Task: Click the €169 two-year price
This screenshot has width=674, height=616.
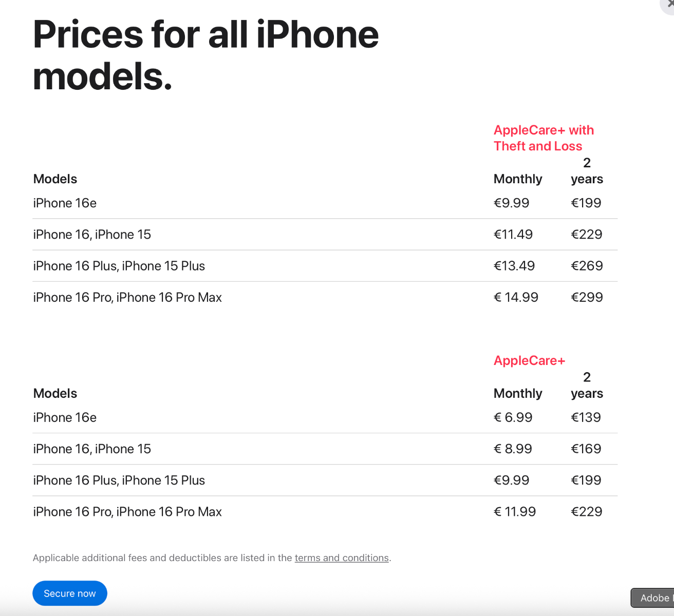Action: click(x=586, y=449)
